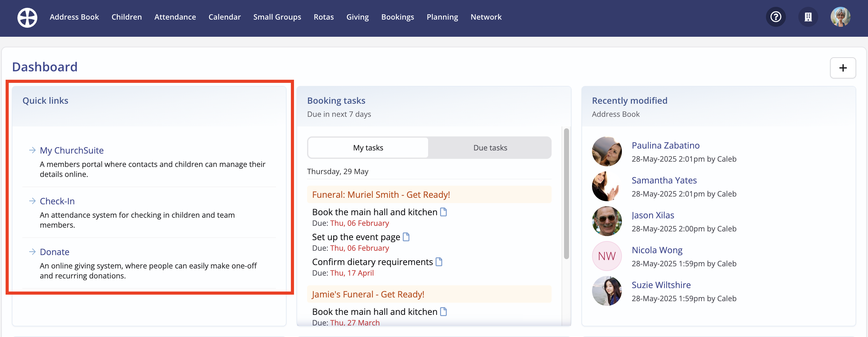Screen dimensions: 868x337
Task: Click arrow icon beside Donate
Action: 32,252
